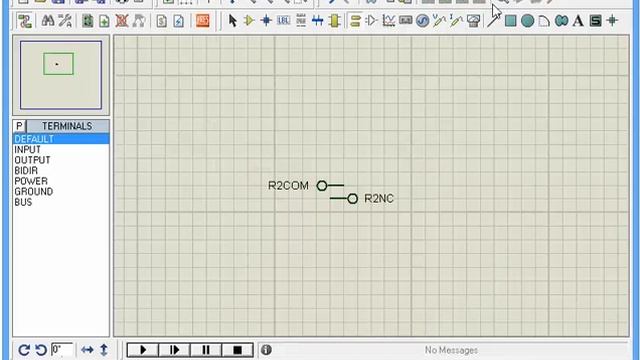Select the 2D arc graphics tool
Screen dimensions: 640x360
(544, 20)
